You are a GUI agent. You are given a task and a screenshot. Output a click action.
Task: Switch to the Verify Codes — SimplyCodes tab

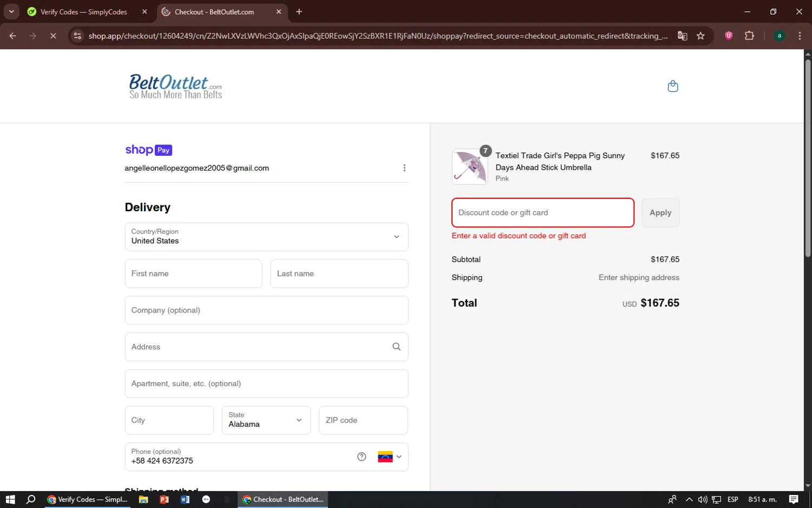point(84,12)
